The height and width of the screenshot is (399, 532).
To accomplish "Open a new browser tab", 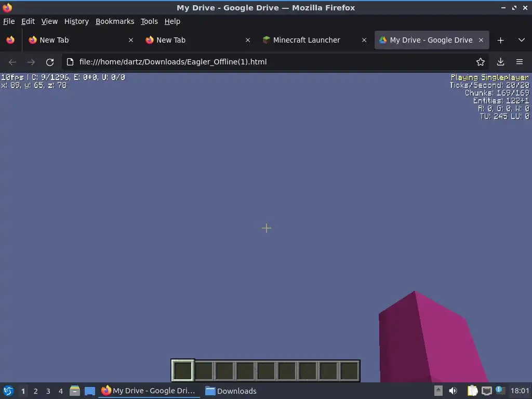I will point(500,41).
